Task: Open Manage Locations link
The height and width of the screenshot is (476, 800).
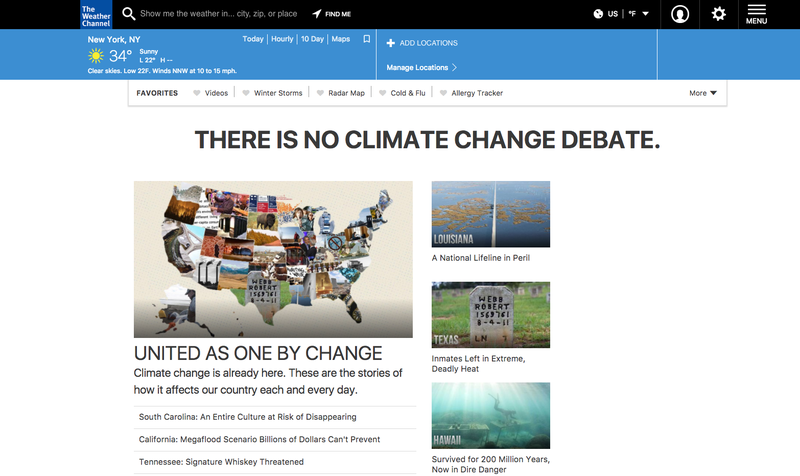Action: tap(417, 67)
